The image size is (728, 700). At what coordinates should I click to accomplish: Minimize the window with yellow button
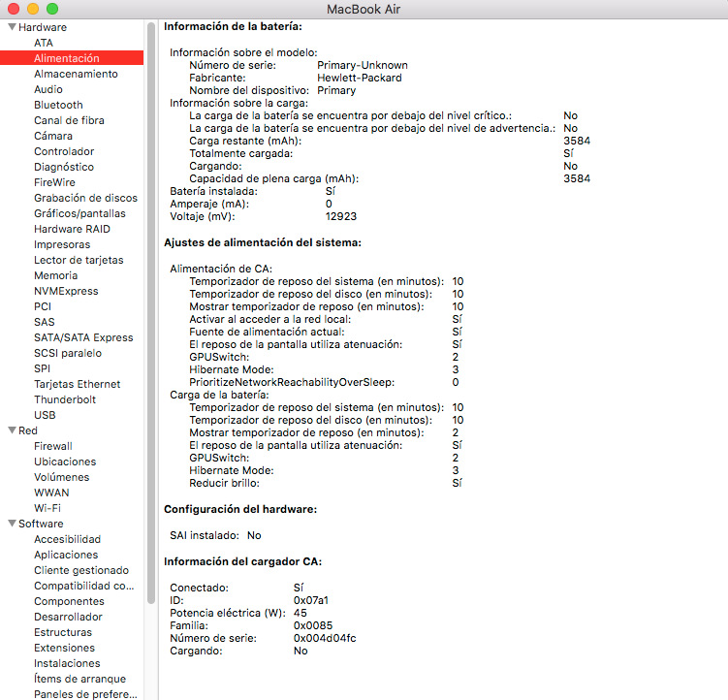point(33,9)
